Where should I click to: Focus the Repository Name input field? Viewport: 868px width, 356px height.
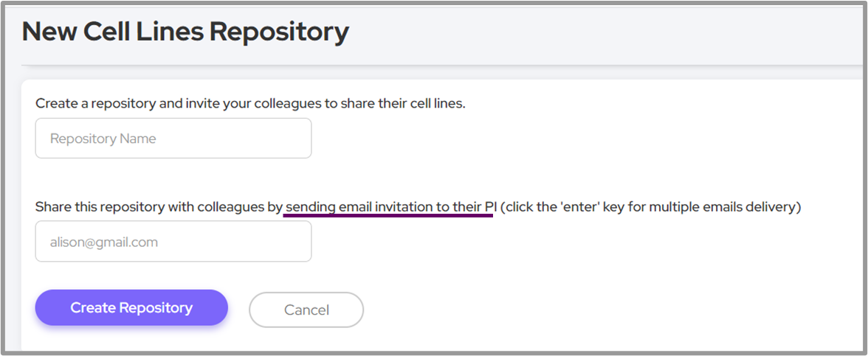point(173,139)
